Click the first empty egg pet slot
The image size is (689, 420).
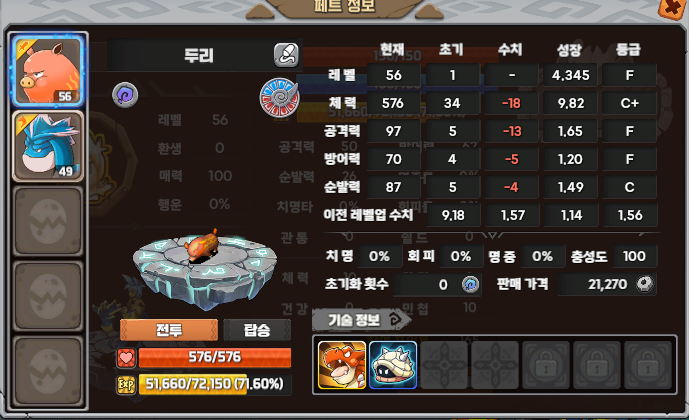pyautogui.click(x=48, y=221)
